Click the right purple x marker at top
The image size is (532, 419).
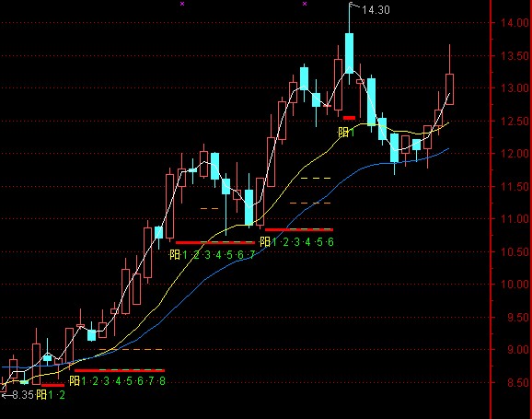(305, 4)
